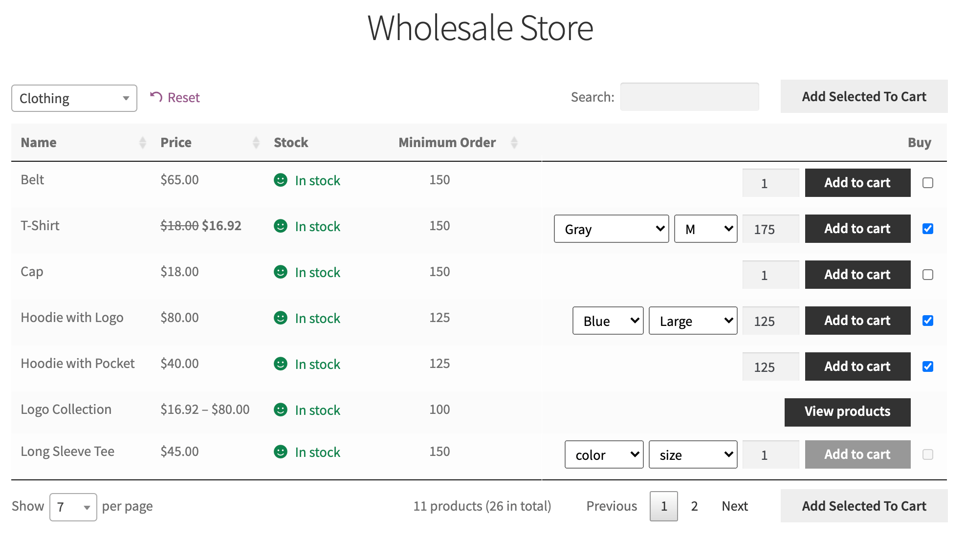The image size is (966, 560).
Task: Click the Belt row in-stock smiley icon
Action: coord(281,180)
